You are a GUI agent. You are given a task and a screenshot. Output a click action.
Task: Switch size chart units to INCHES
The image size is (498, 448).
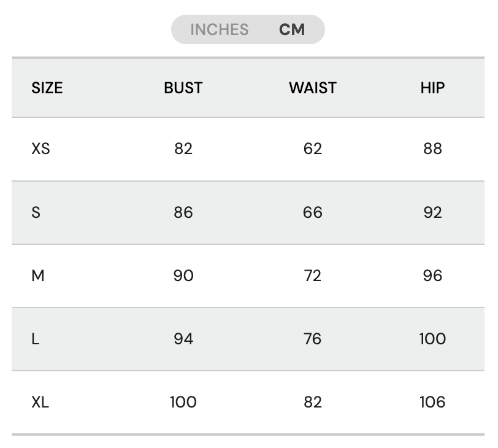click(x=219, y=29)
